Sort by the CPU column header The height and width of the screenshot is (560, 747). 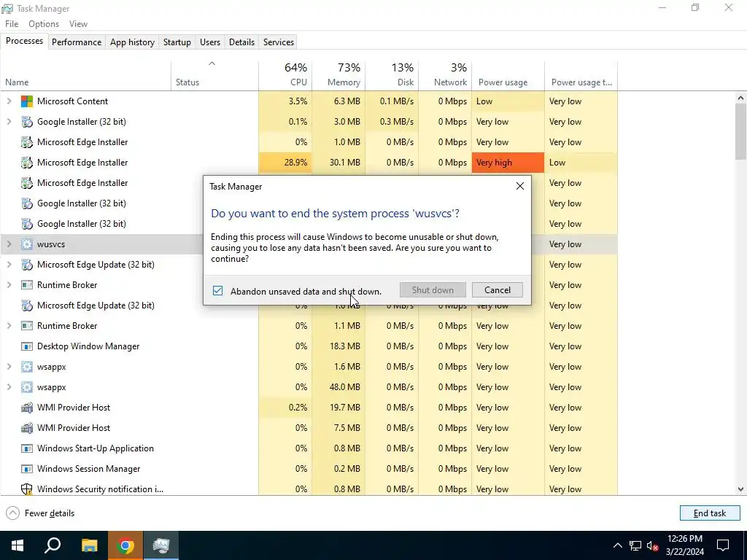(x=285, y=75)
